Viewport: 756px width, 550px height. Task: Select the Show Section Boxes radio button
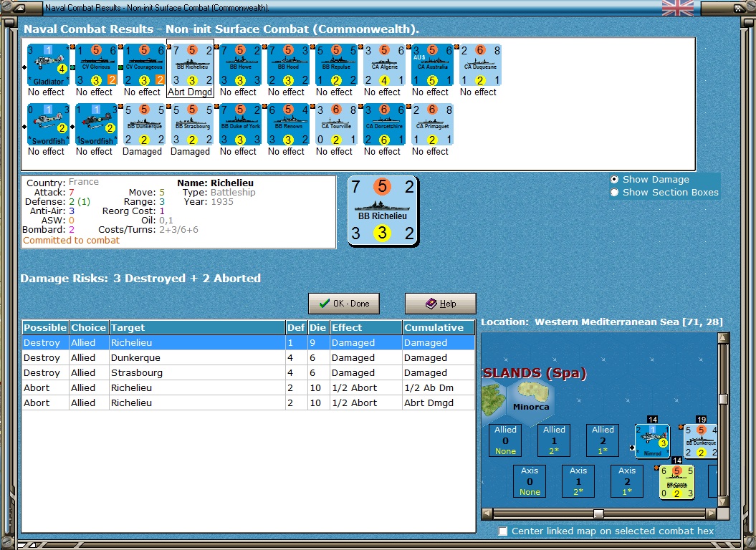click(614, 193)
